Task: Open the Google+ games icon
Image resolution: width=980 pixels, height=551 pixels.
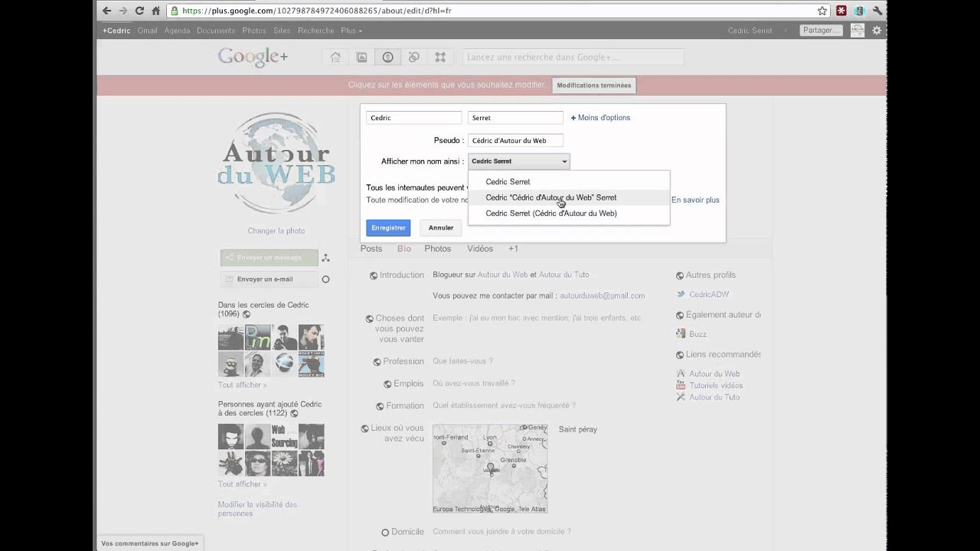Action: [x=440, y=57]
